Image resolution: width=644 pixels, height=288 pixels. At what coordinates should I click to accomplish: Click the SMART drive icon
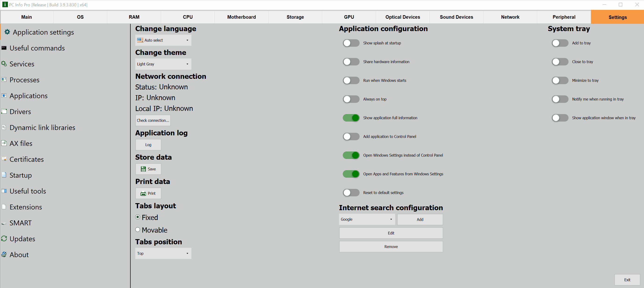[4, 223]
